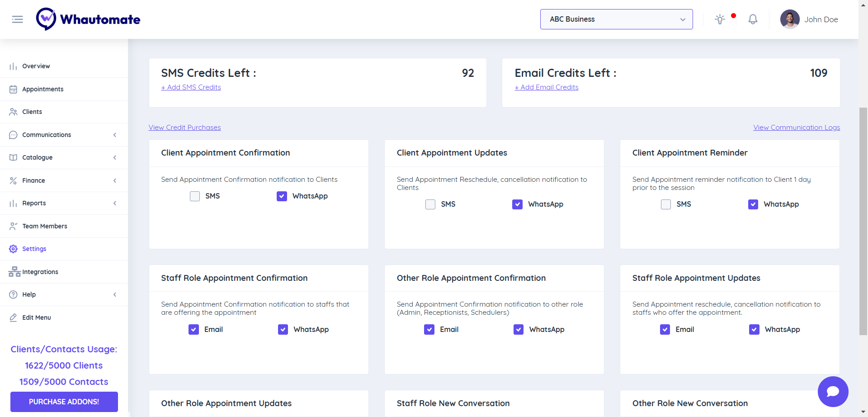Click the lightbulb tips icon
This screenshot has width=868, height=417.
(720, 19)
